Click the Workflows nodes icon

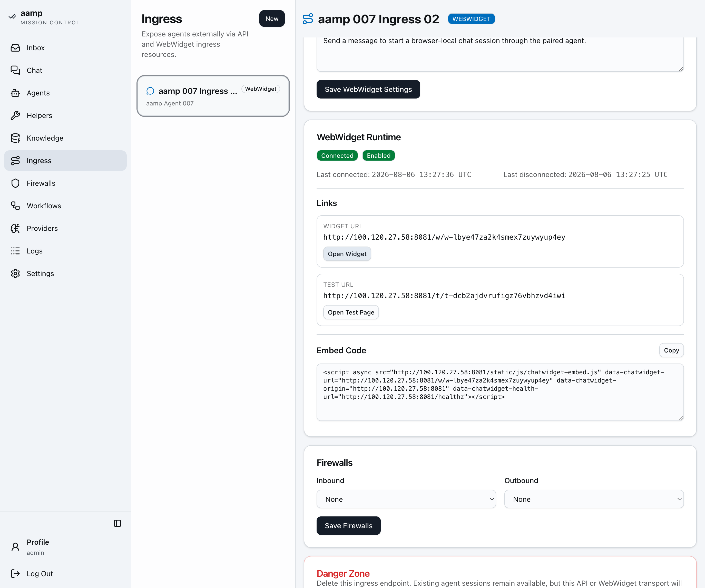coord(15,206)
